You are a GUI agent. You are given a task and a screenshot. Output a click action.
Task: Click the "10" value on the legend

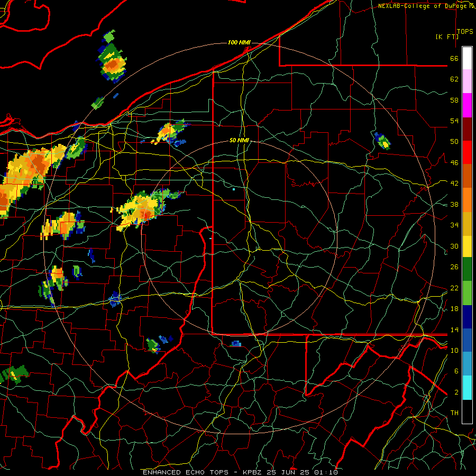454,350
